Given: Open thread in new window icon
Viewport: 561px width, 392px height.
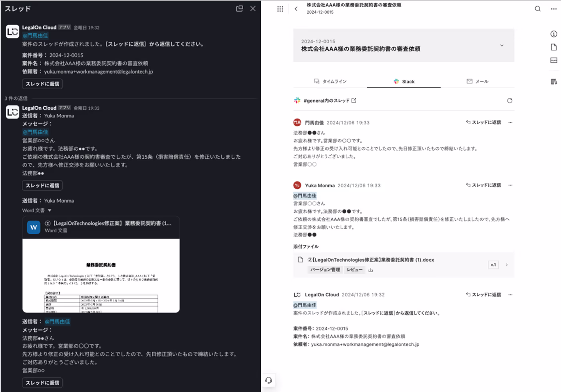Looking at the screenshot, I should [239, 8].
